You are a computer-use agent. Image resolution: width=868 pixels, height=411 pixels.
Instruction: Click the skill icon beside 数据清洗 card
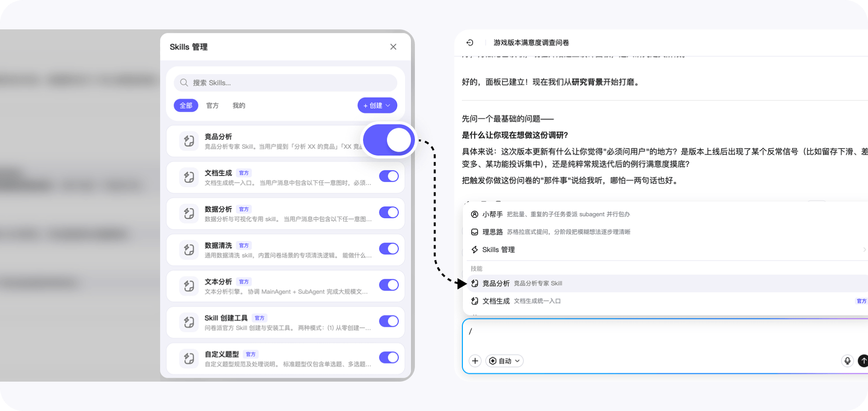[189, 250]
